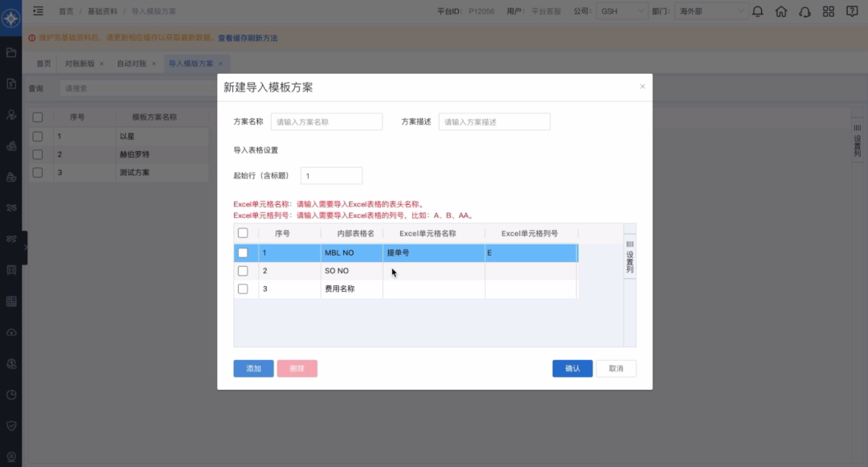Check the SO NO row checkbox
Image resolution: width=868 pixels, height=467 pixels.
click(243, 271)
